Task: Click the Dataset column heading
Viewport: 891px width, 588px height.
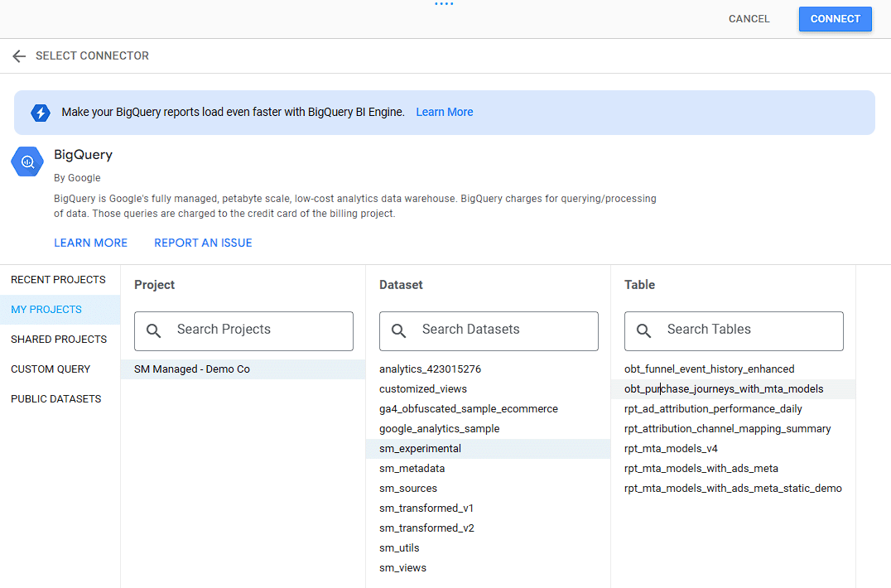Action: click(401, 285)
